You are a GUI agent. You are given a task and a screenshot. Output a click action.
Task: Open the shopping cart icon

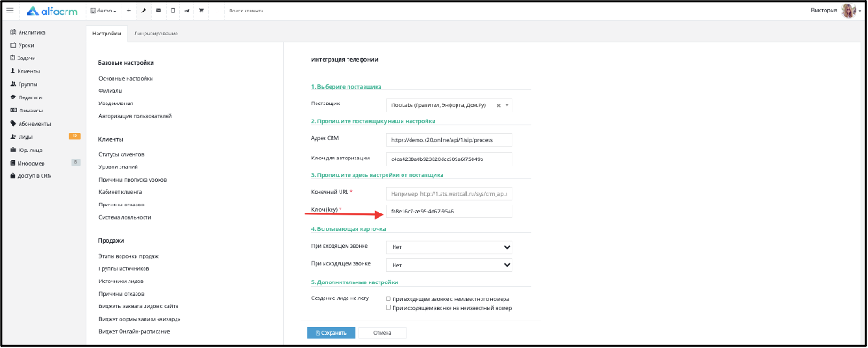pyautogui.click(x=201, y=11)
